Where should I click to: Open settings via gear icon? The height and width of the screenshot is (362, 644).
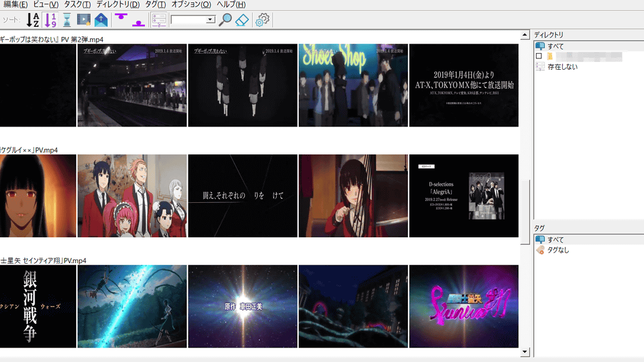point(262,20)
